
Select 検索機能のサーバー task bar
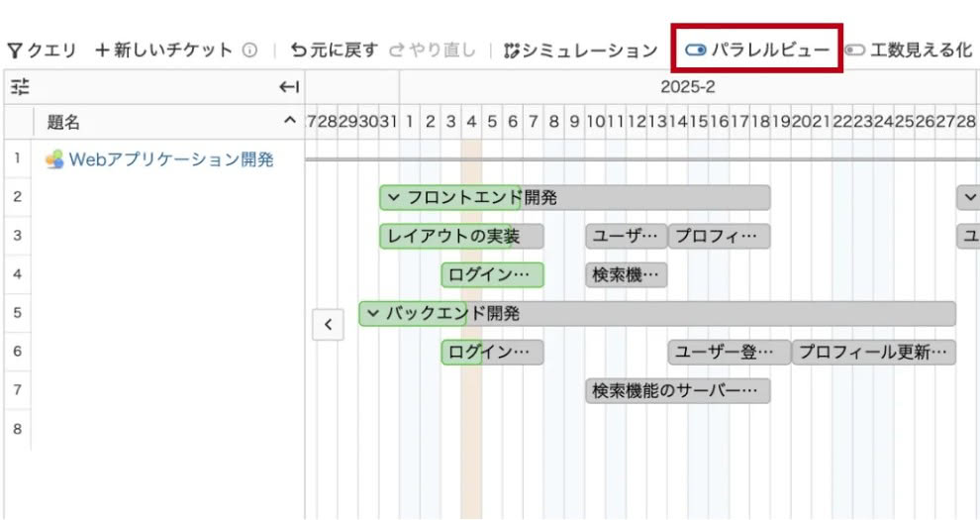(677, 391)
